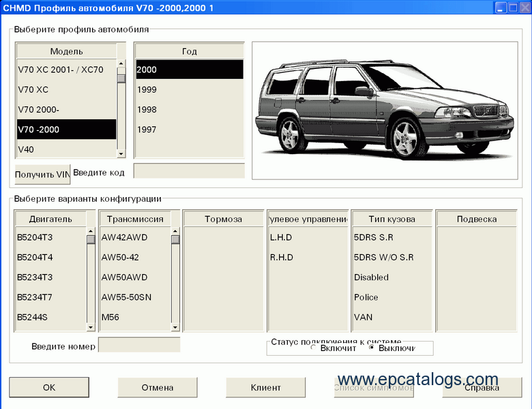
Task: Click the Получить VIN button
Action: click(x=42, y=174)
